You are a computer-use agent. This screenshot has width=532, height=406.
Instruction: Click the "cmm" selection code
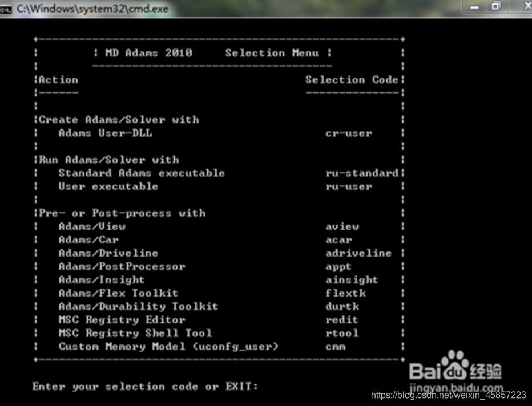point(335,347)
